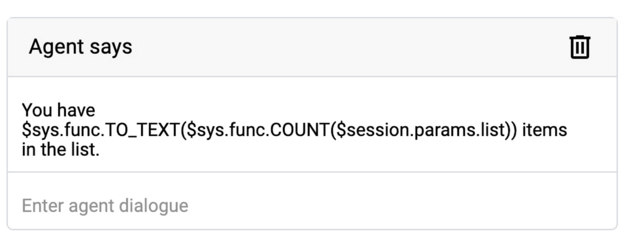Delete the Agent says response
The image size is (644, 242).
580,47
